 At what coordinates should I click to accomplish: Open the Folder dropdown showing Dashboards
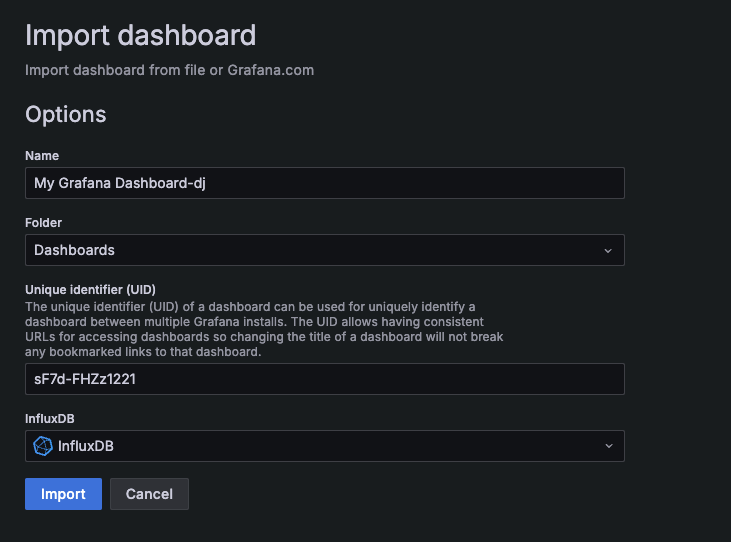click(x=325, y=250)
